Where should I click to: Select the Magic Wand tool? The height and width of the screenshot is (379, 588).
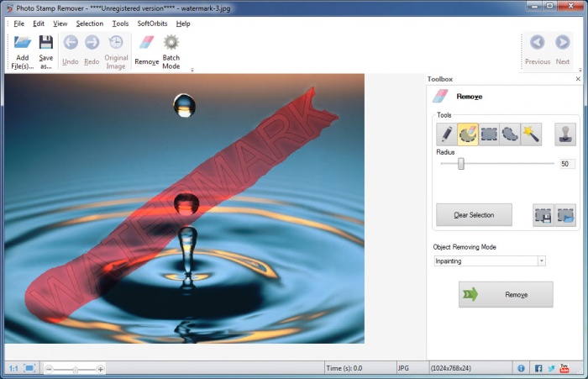click(531, 134)
